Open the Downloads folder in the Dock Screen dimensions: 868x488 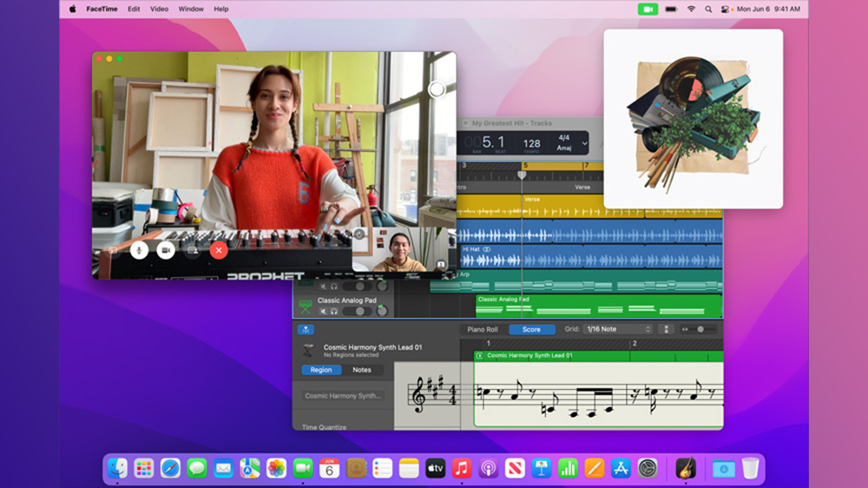tap(723, 469)
